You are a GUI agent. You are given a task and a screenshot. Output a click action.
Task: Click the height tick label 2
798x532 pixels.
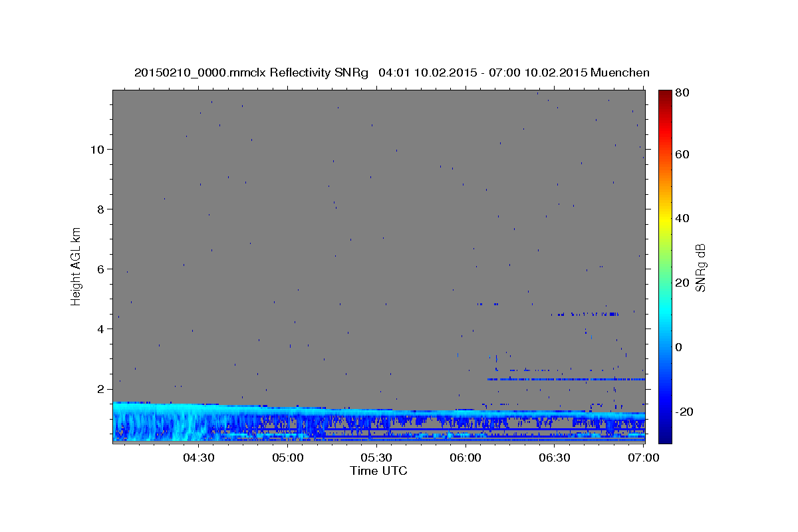coord(101,389)
